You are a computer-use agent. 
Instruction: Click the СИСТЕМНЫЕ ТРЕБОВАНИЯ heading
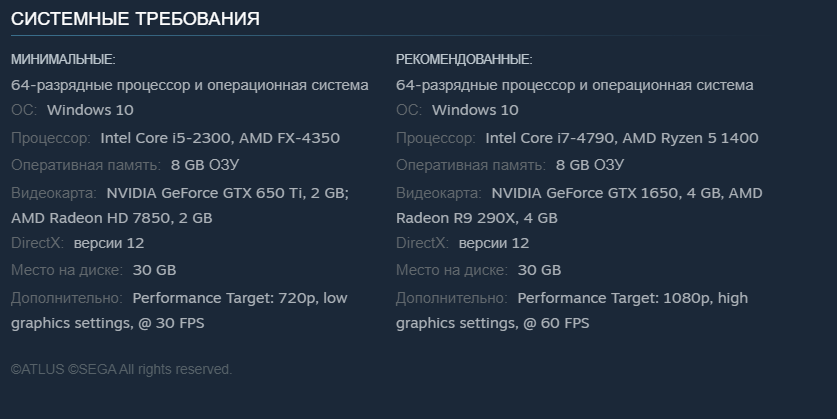[x=135, y=19]
